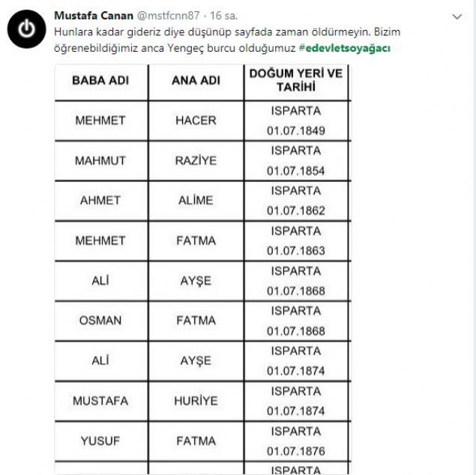This screenshot has width=476, height=475.
Task: Click the RAZİYE cell
Action: [x=196, y=161]
